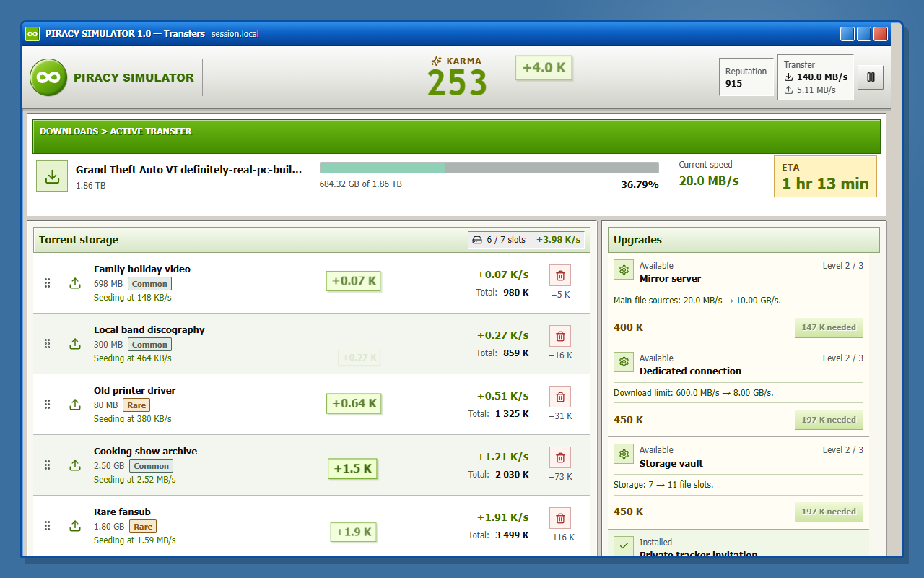Click the Rare fansub file name
Image resolution: width=924 pixels, height=578 pixels.
(x=122, y=512)
